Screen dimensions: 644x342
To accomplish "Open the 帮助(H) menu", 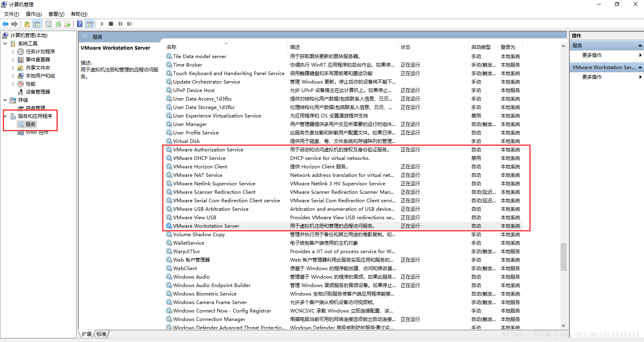I will [x=79, y=14].
